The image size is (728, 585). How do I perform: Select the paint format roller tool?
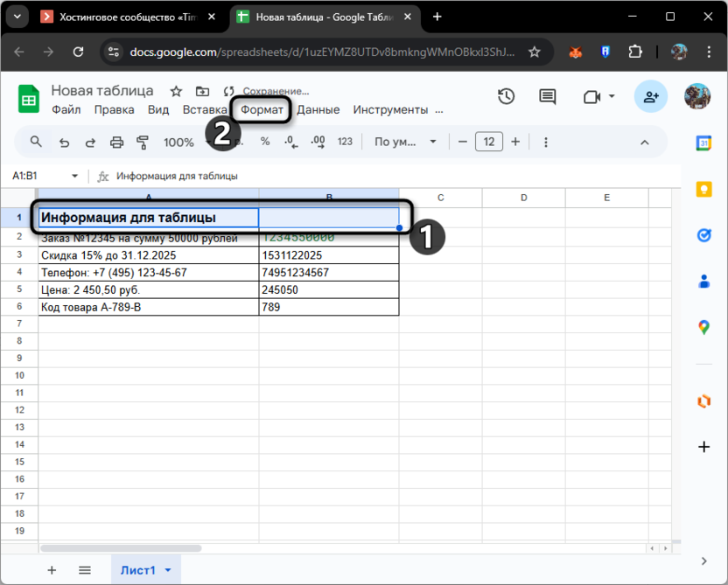coord(143,142)
